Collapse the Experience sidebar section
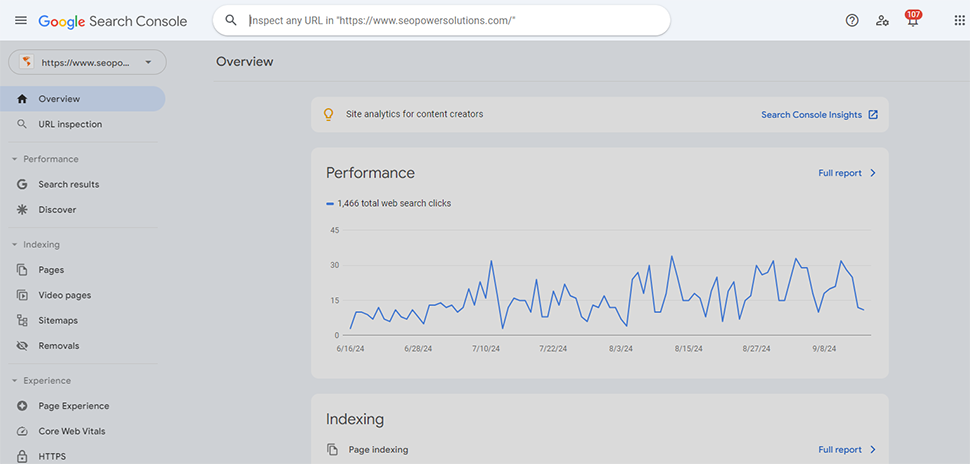The width and height of the screenshot is (970, 464). tap(14, 380)
